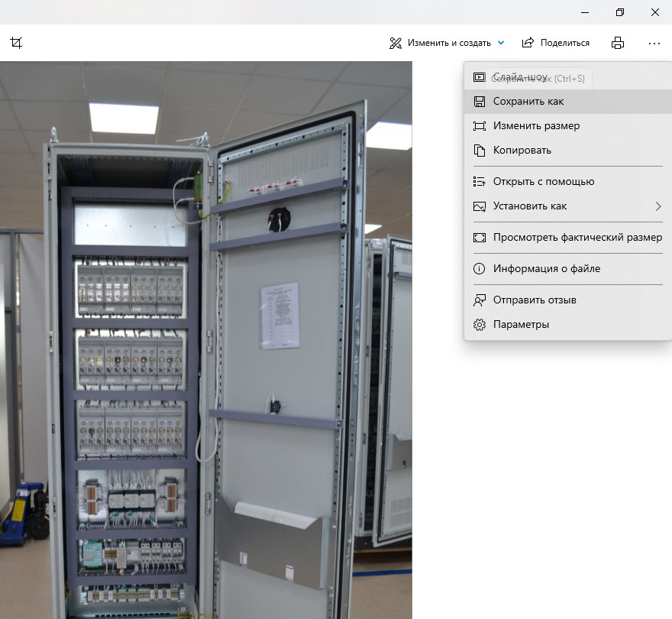Click the edit pencil-brush icon

point(395,43)
